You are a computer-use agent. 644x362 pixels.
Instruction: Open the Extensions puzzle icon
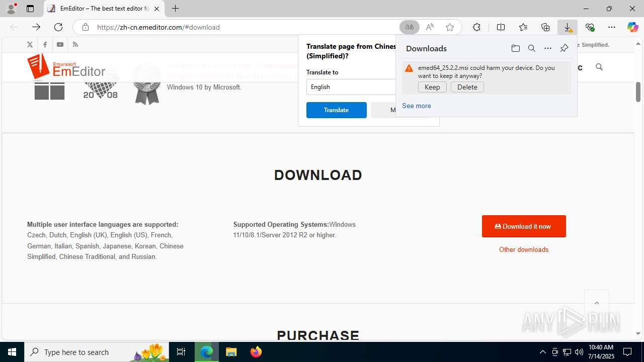click(x=476, y=27)
